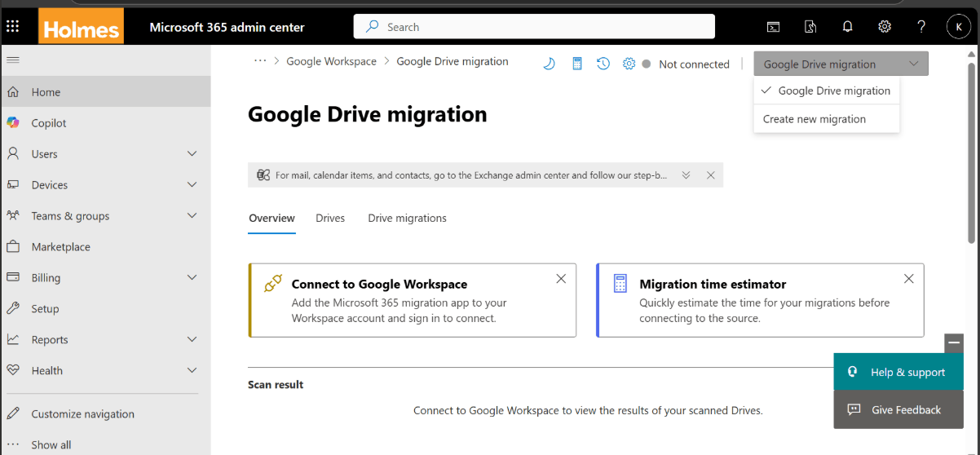Viewport: 980px width, 455px height.
Task: Click the headset icon on Help & support
Action: click(x=853, y=372)
